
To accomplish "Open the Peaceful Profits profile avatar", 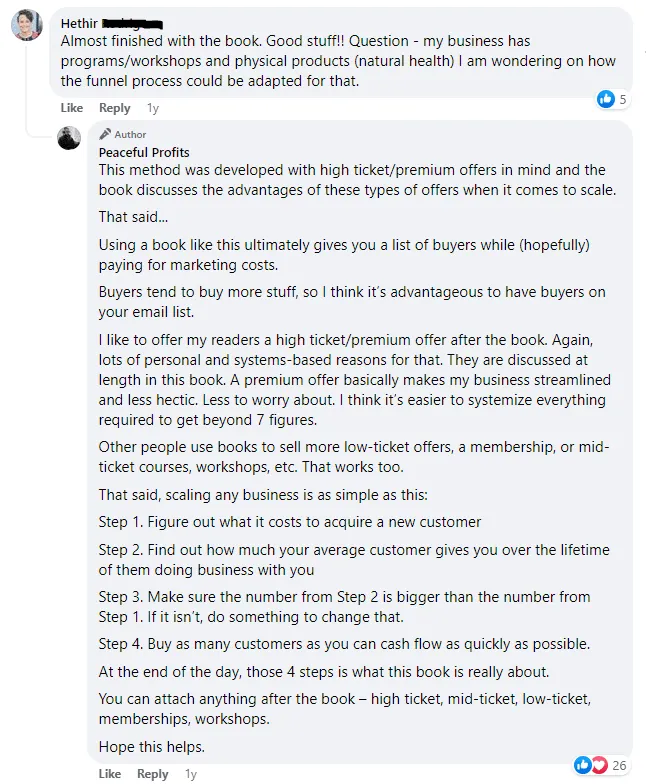I will tap(69, 138).
